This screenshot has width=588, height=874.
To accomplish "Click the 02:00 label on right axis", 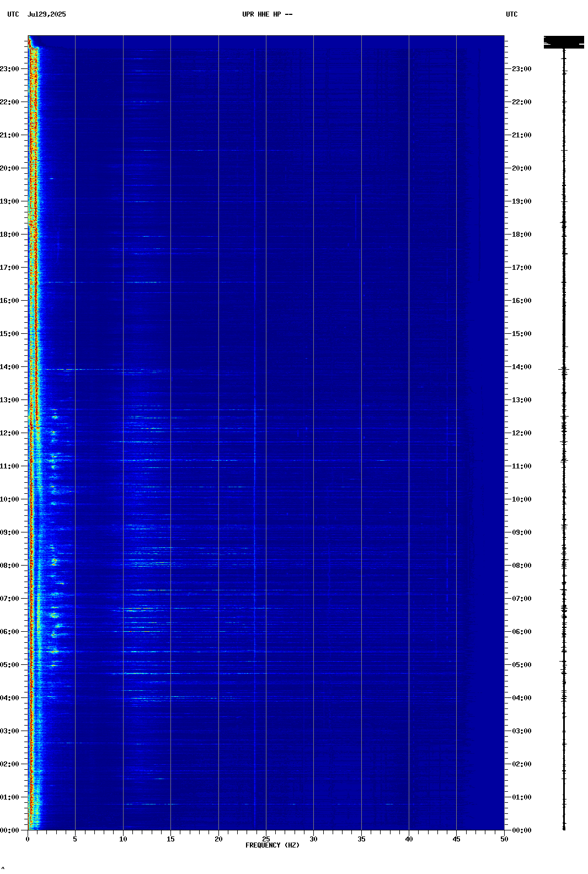I will pyautogui.click(x=522, y=764).
